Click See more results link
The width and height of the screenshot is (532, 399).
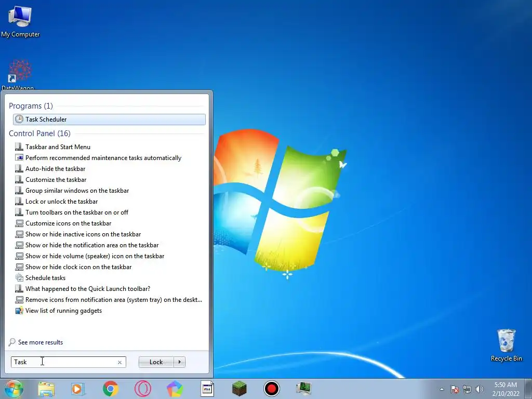[41, 342]
